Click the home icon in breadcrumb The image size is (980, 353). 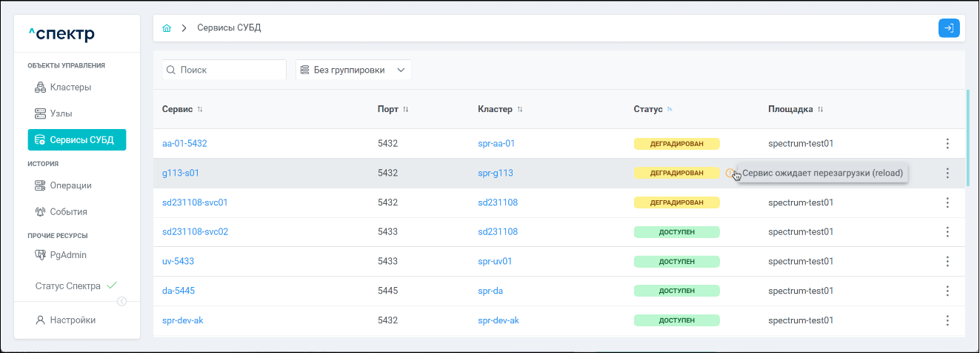[167, 28]
